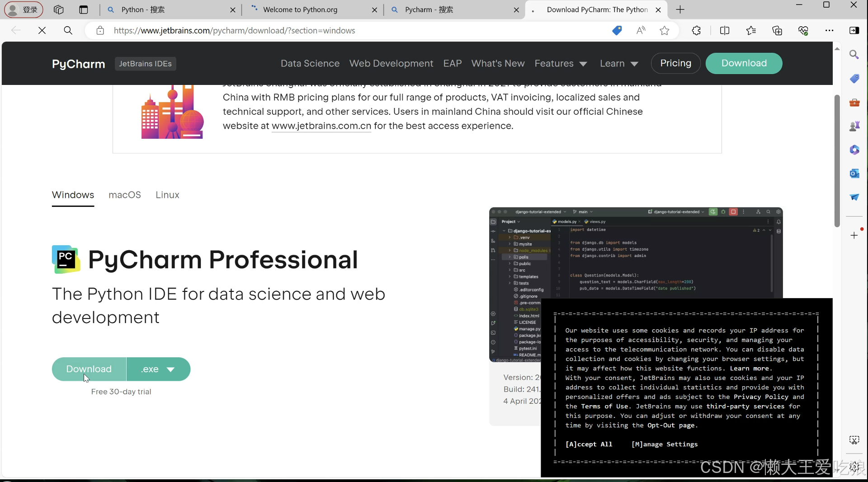868x482 pixels.
Task: Click [M]anage Settings in cookie notice
Action: [x=665, y=444]
